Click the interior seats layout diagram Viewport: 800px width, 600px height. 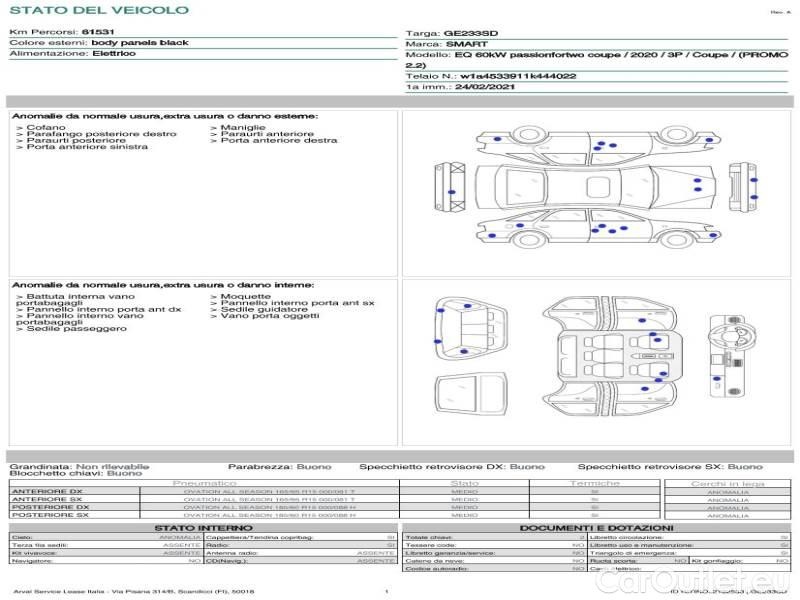(x=610, y=357)
